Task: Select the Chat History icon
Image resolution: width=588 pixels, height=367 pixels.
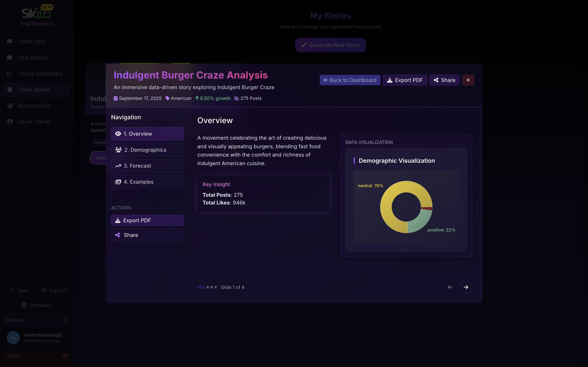Action: [9, 57]
